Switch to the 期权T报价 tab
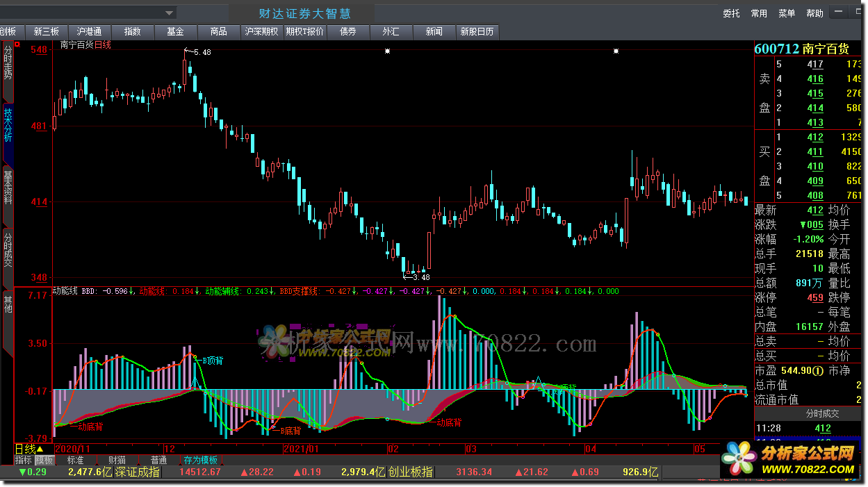This screenshot has width=868, height=487. tap(304, 32)
